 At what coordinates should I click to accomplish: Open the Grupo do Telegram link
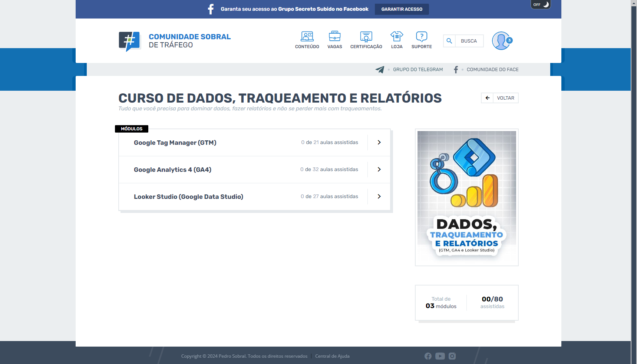click(417, 70)
